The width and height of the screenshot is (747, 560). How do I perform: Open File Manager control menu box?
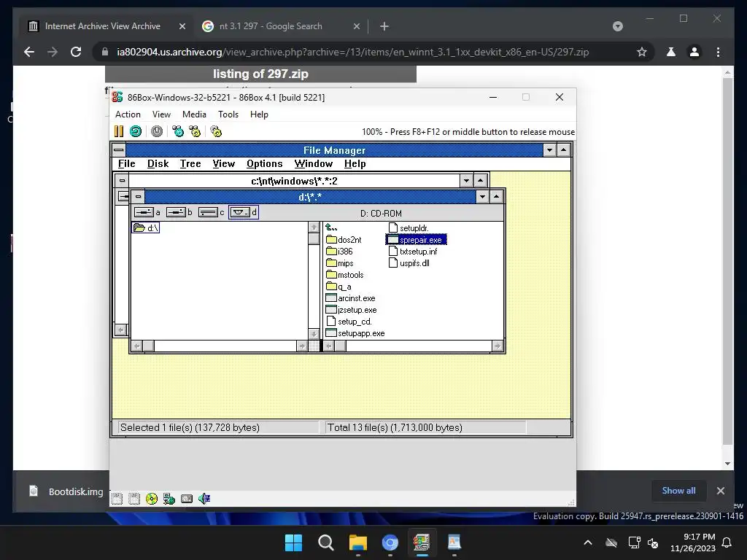[119, 150]
